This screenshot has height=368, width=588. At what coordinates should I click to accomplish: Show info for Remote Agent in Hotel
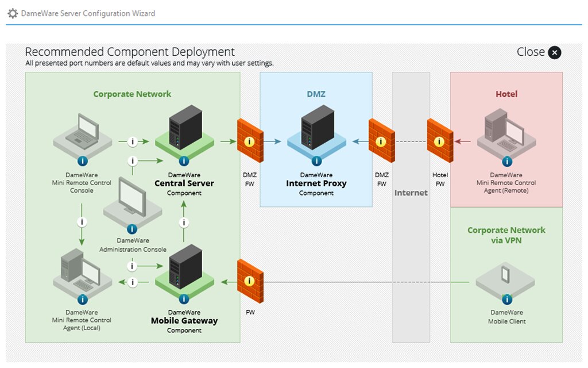click(507, 162)
